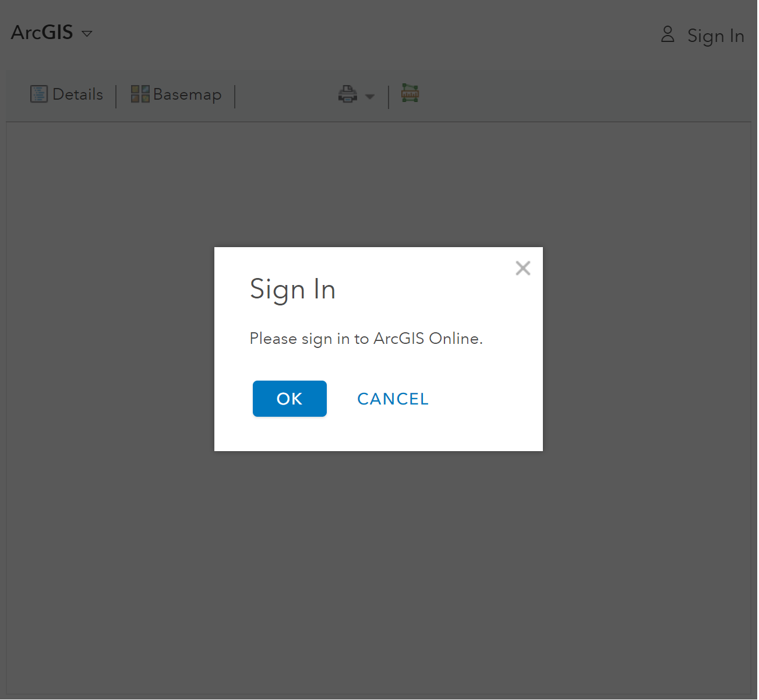Click the user profile icon
The image size is (759, 700).
click(668, 34)
